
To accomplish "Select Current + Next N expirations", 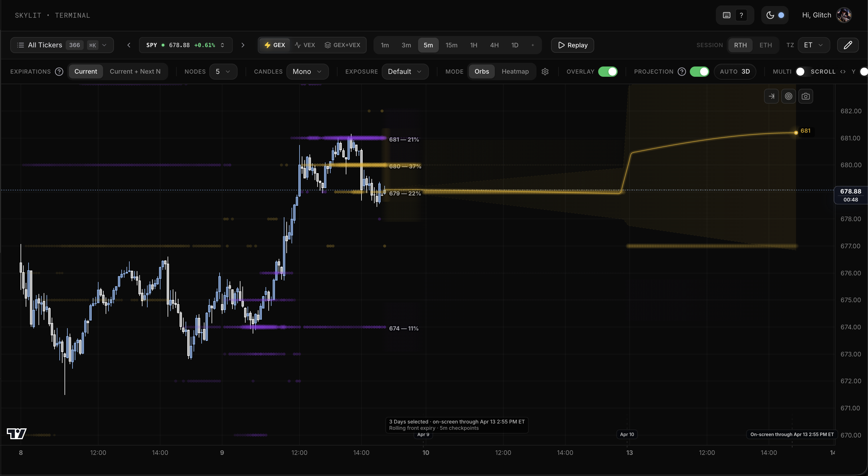I will (135, 71).
